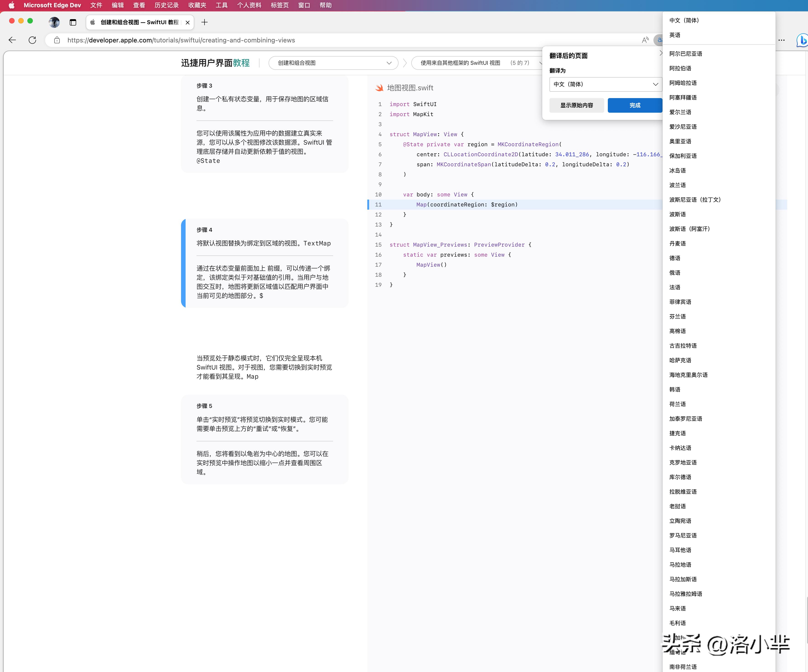Open the 创建和组合视图 chapter dropdown

coord(333,63)
